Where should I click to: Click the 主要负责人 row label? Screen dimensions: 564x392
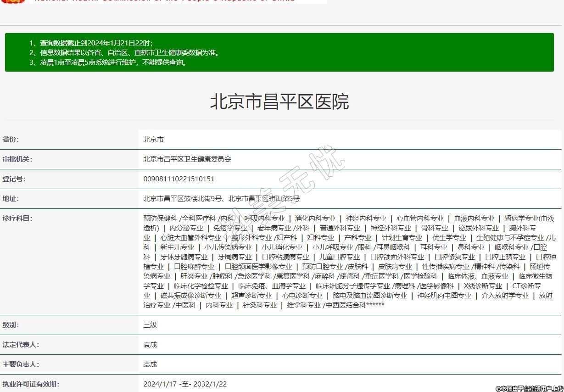pos(21,364)
